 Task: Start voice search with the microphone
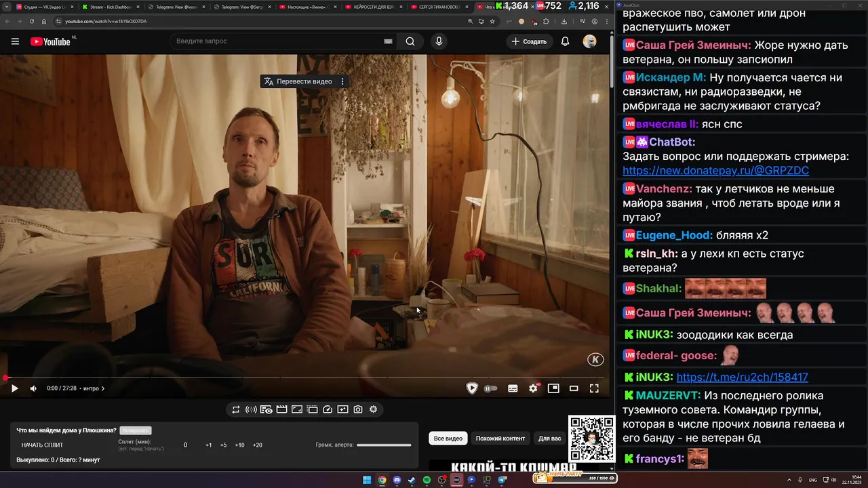[439, 41]
